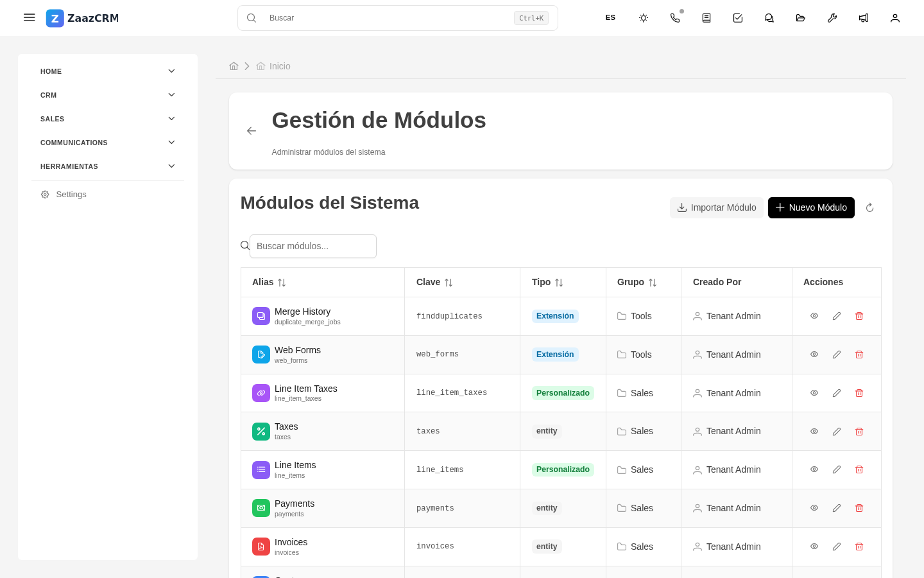Image resolution: width=924 pixels, height=578 pixels.
Task: Expand the CRM sidebar section
Action: coord(108,95)
